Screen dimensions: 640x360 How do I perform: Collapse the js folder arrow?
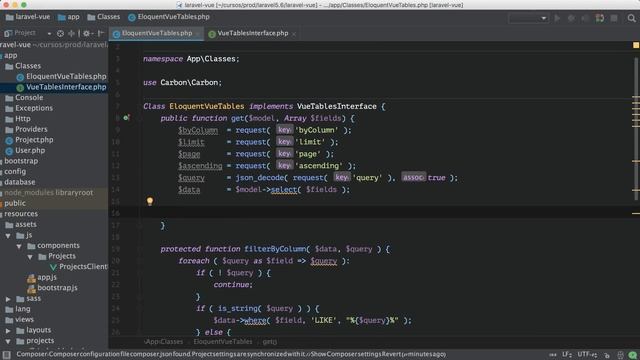[8, 236]
